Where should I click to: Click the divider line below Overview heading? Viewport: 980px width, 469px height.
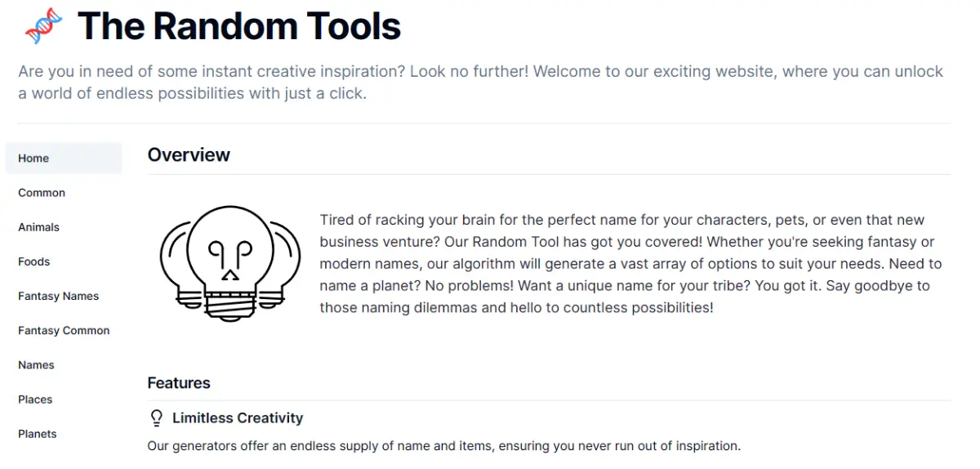coord(549,174)
